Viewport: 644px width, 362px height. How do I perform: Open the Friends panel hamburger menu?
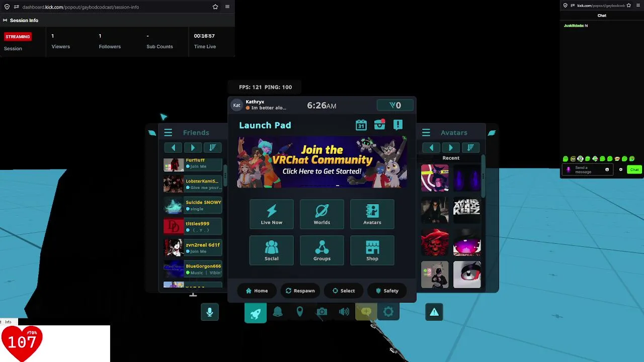168,133
